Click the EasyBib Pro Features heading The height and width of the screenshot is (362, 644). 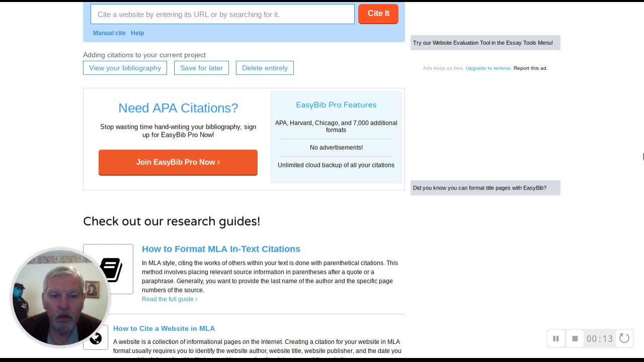click(x=336, y=105)
